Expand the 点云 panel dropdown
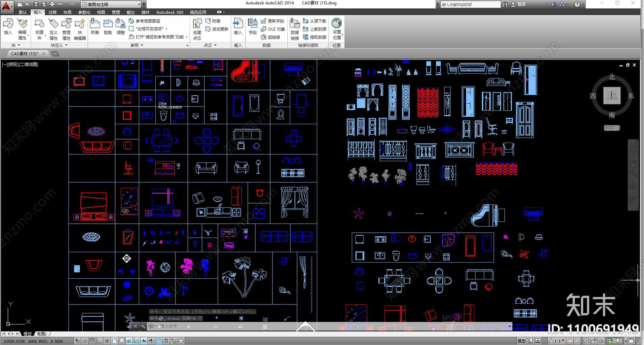This screenshot has height=345, width=644. coord(210,45)
